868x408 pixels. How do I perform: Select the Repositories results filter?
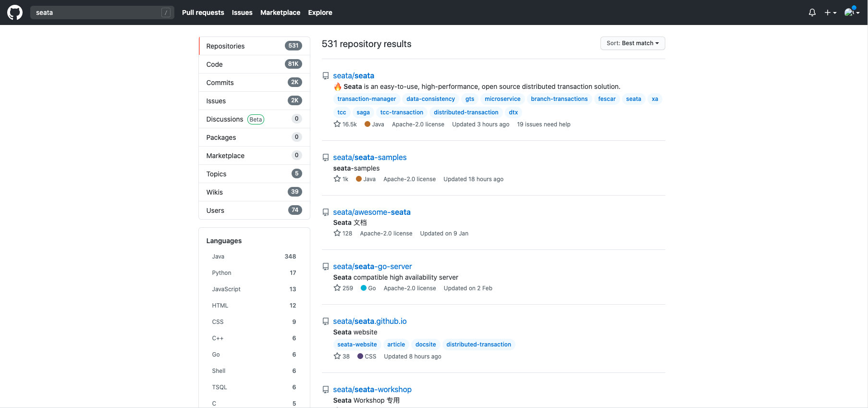click(x=254, y=46)
